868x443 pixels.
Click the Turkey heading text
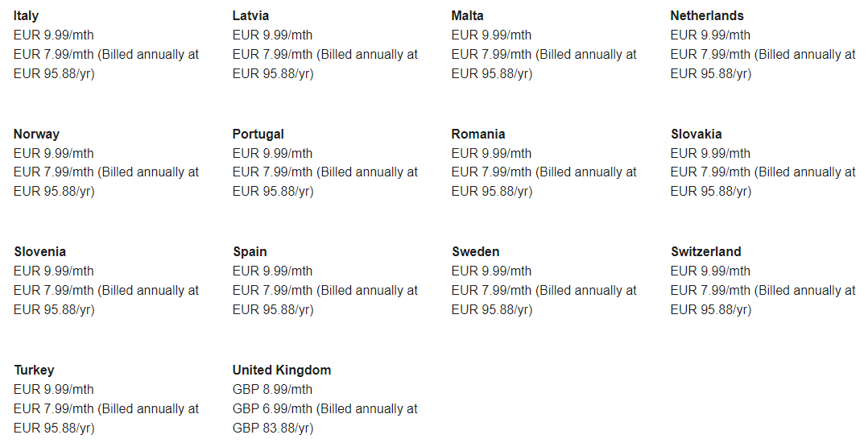(34, 371)
